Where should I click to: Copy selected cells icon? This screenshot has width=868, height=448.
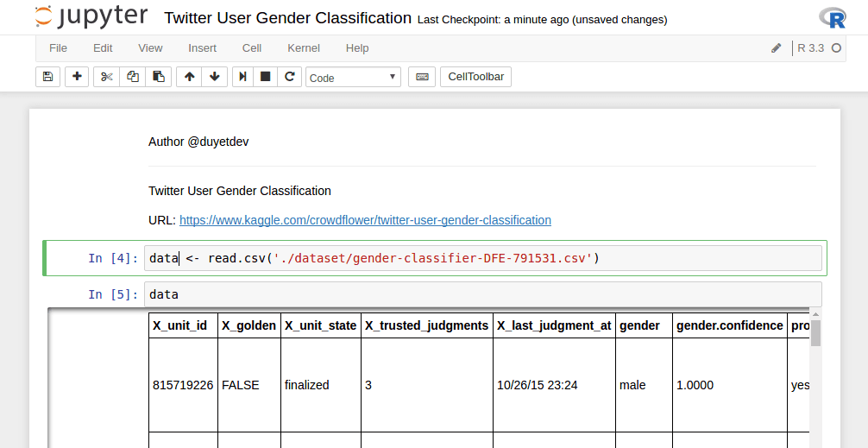(133, 77)
